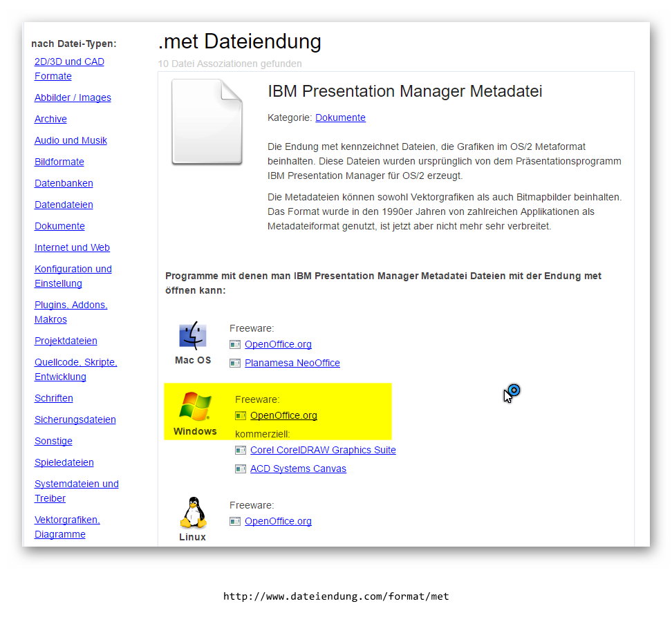Click the dateiendung.com URL caption

click(x=336, y=596)
